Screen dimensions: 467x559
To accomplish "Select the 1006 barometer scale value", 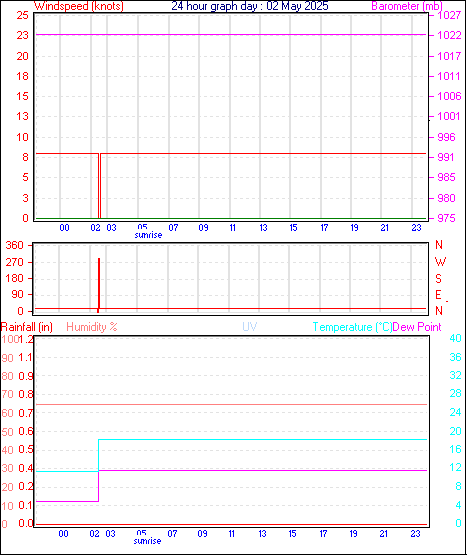I will (x=449, y=96).
